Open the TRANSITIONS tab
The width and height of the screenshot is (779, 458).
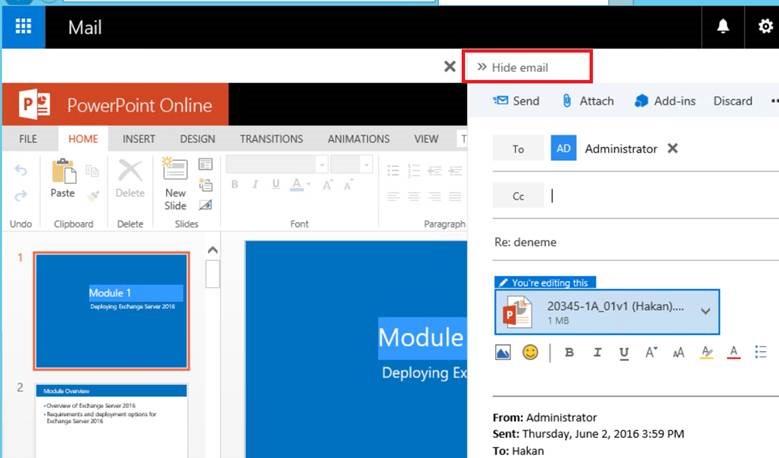[x=271, y=139]
